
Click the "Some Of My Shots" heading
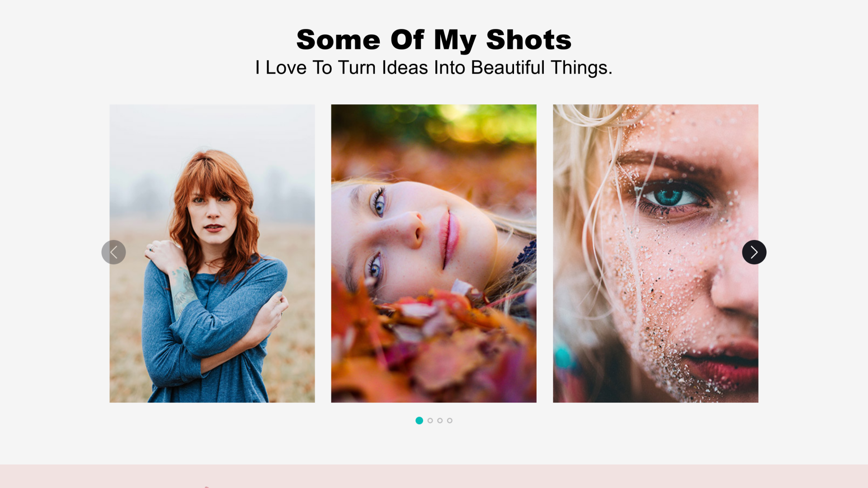434,40
